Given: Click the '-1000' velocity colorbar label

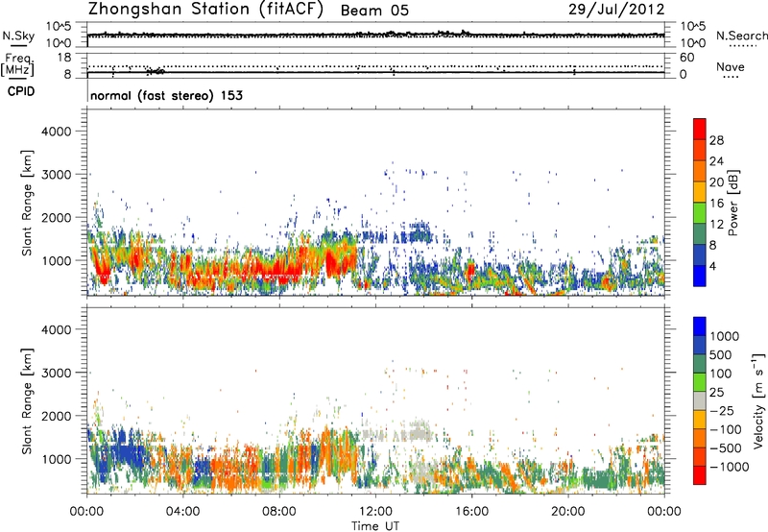Looking at the screenshot, I should 729,467.
